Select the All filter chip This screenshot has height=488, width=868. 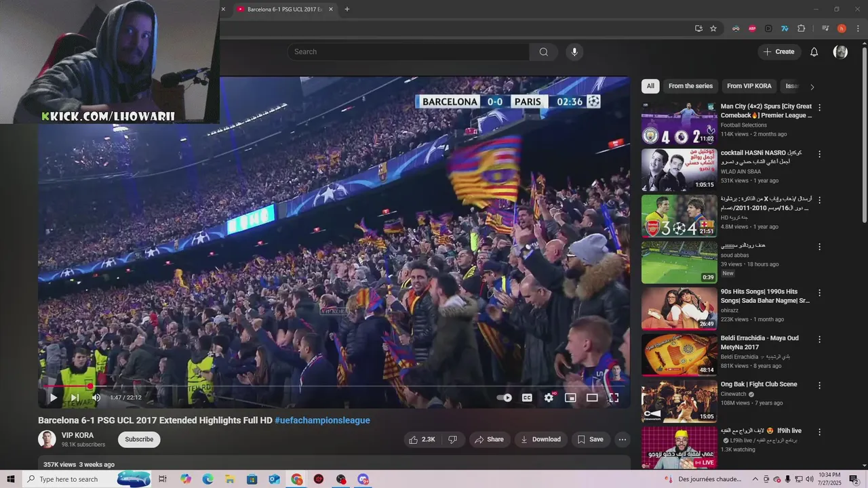coord(650,86)
